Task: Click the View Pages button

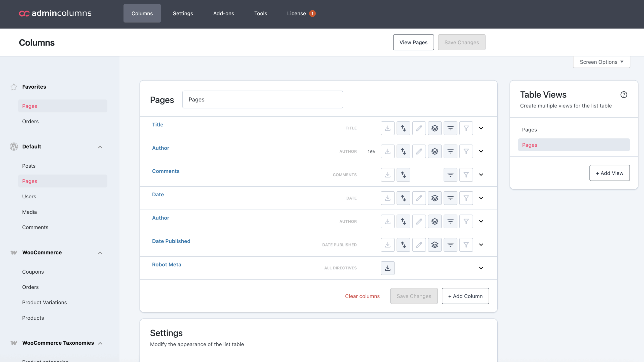Action: click(x=413, y=42)
